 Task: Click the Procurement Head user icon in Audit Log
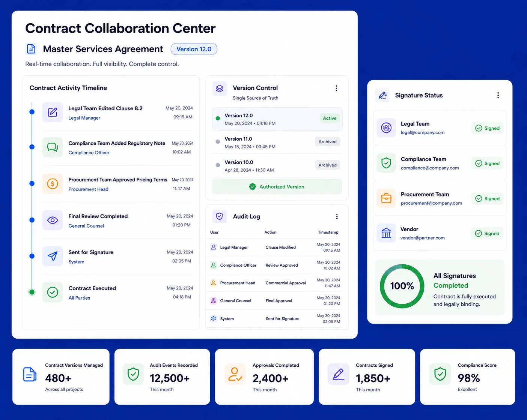(214, 283)
